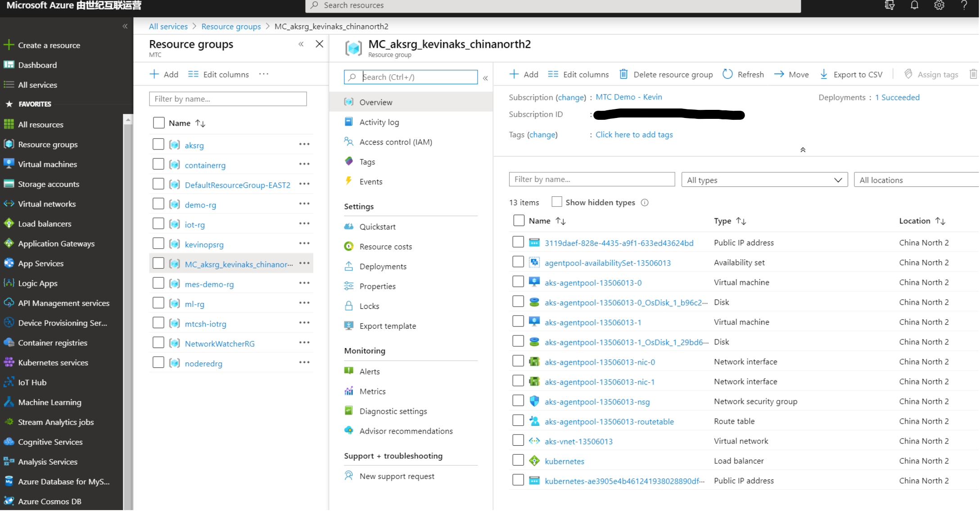The image size is (980, 511).
Task: Click the Export to CSV download icon
Action: pyautogui.click(x=823, y=74)
